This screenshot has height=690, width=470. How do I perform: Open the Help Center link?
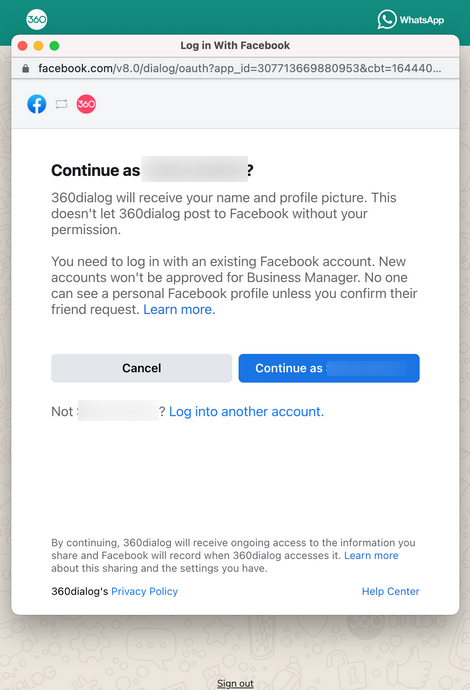click(x=390, y=591)
